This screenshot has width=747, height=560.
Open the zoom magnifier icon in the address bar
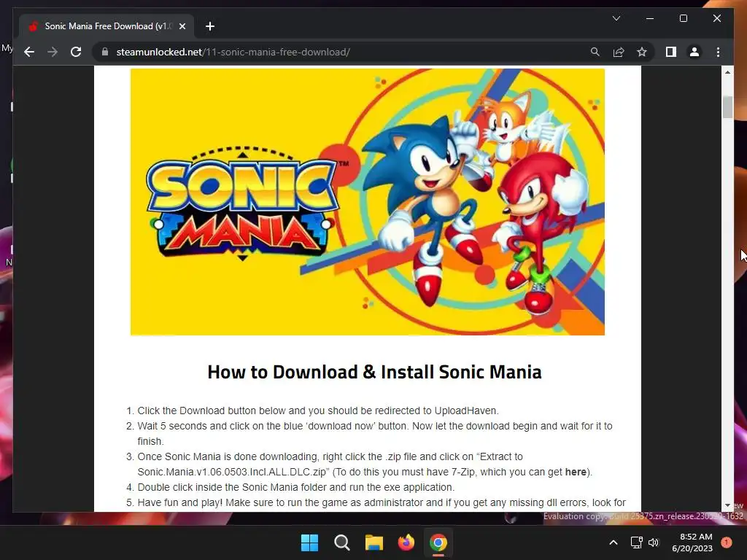(x=595, y=52)
